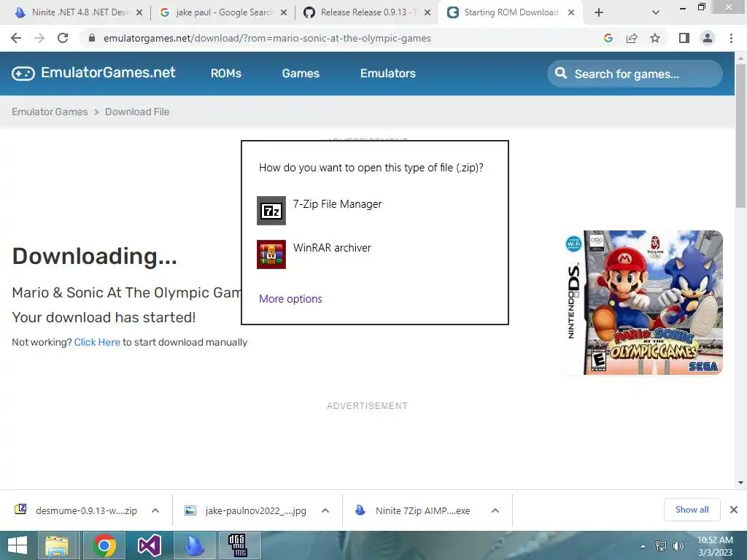Open the ROMs menu
Image resolution: width=747 pixels, height=560 pixels.
[226, 74]
